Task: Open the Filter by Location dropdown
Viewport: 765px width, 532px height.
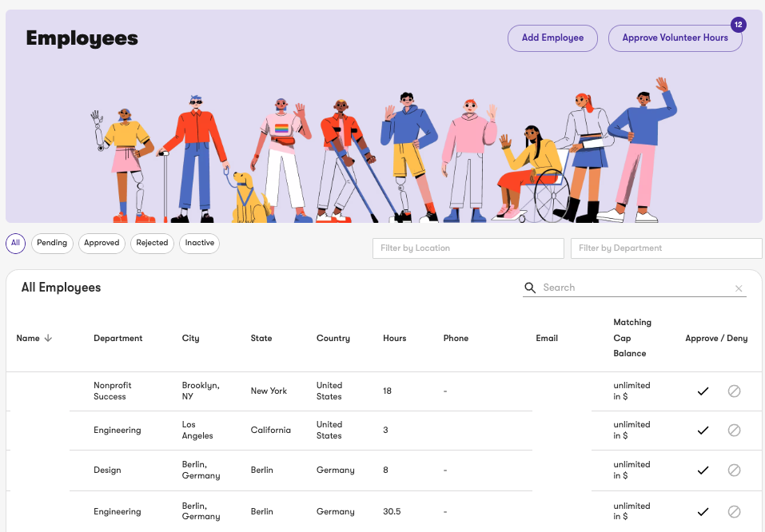Action: [468, 248]
